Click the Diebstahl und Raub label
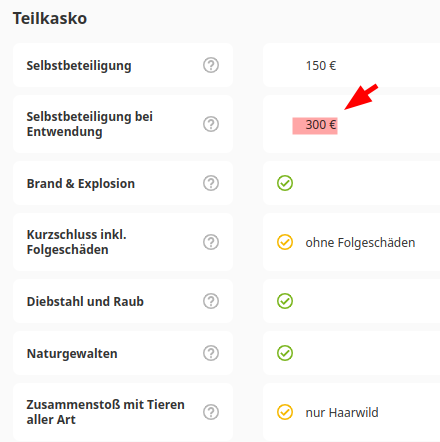This screenshot has width=440, height=442. click(x=85, y=301)
